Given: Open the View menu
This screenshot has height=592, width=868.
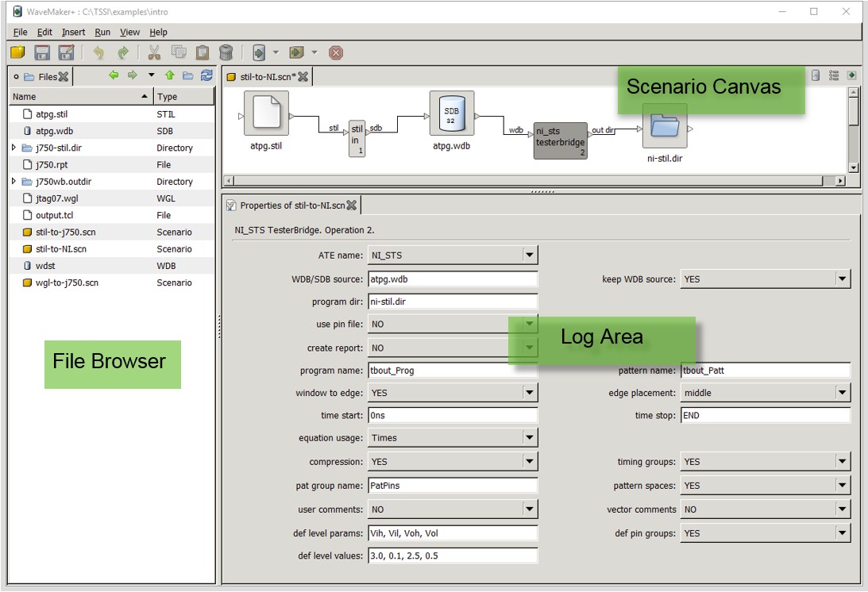Looking at the screenshot, I should coord(130,32).
